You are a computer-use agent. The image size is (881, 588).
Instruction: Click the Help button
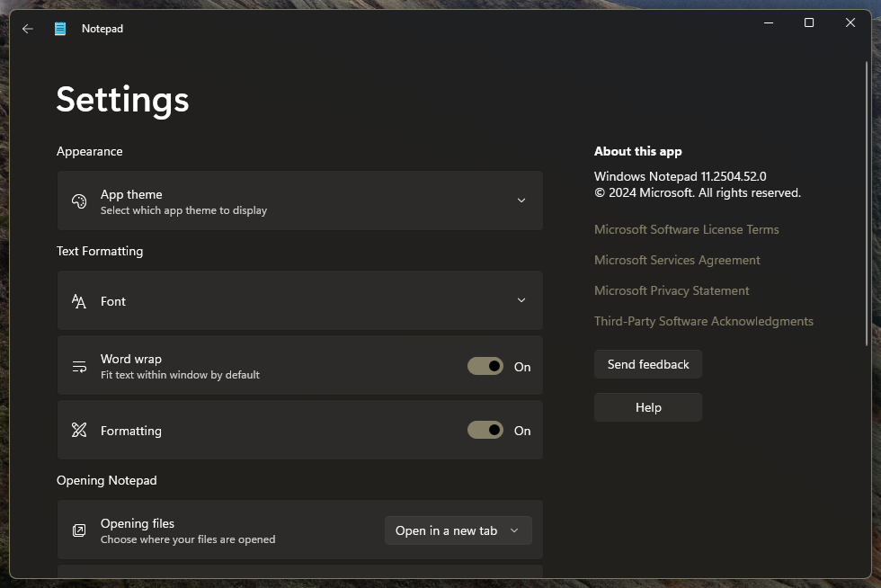pyautogui.click(x=647, y=407)
